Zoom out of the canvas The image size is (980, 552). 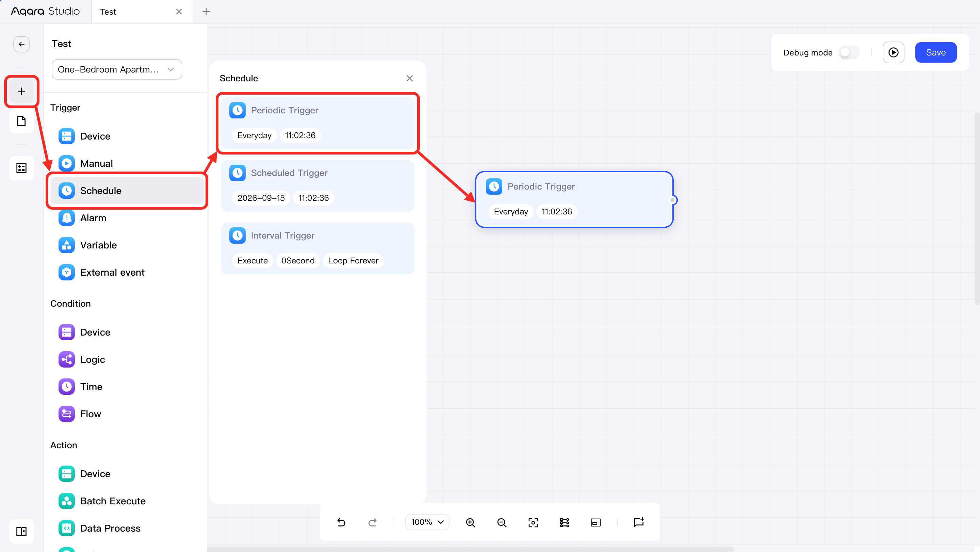pos(502,522)
